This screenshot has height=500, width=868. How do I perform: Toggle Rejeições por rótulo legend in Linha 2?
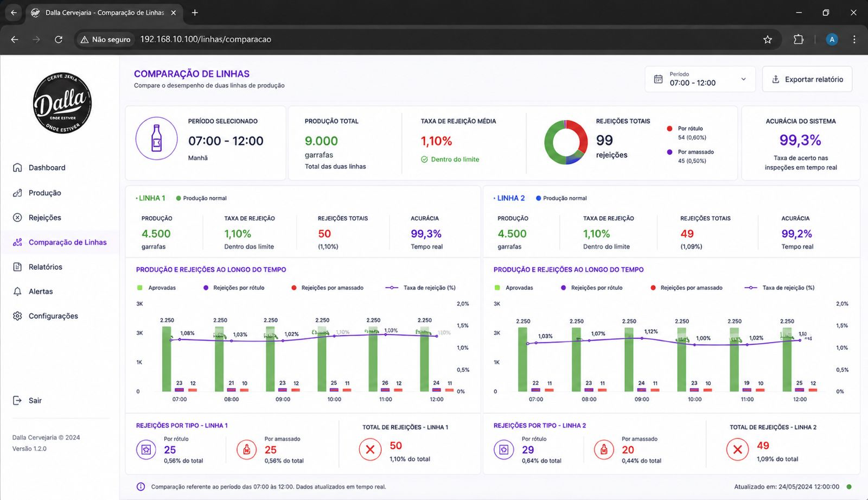tap(592, 288)
